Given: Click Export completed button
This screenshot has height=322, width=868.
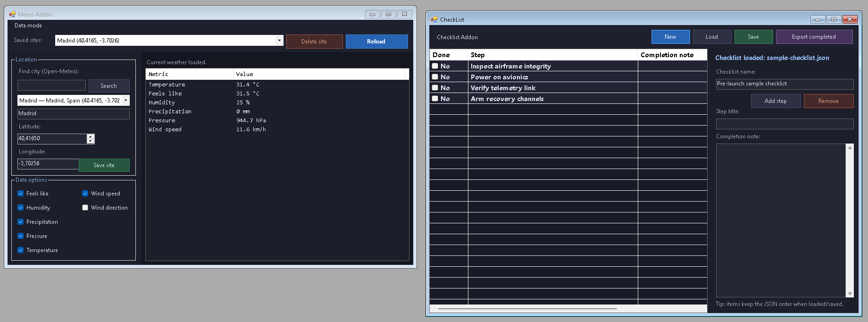Looking at the screenshot, I should coord(814,37).
